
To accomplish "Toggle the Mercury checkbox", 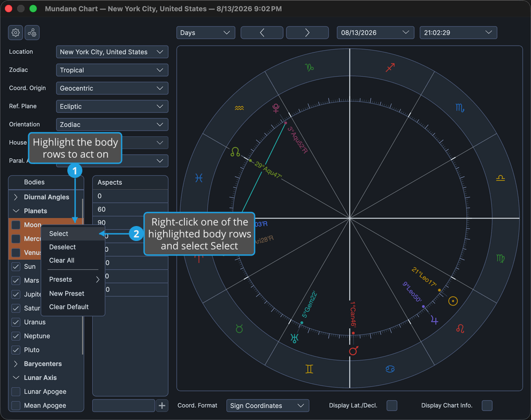I will click(16, 239).
